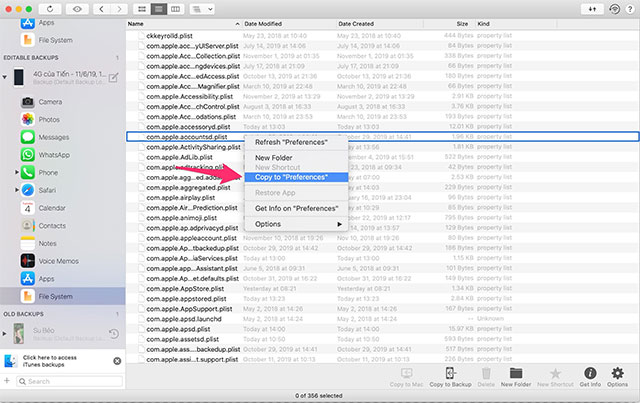Click the iTunes backups Finder notice
Image resolution: width=640 pixels, height=403 pixels.
click(x=49, y=361)
